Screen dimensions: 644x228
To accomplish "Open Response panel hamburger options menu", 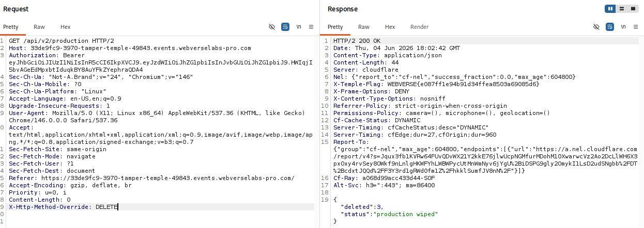I will 636,27.
